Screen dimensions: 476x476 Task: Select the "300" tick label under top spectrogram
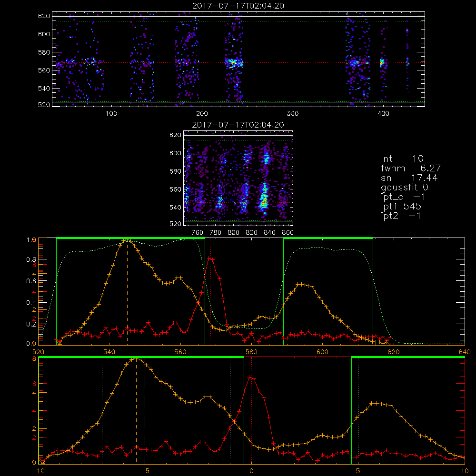coord(293,114)
